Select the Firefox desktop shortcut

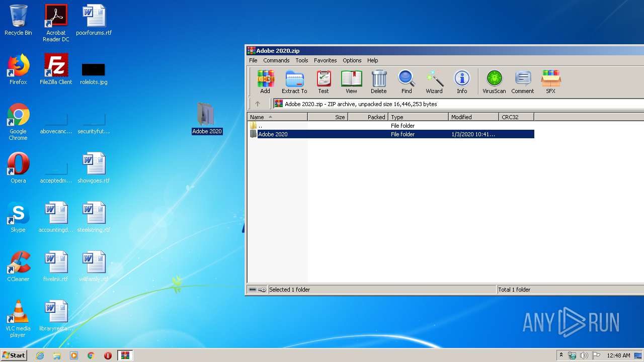[18, 69]
